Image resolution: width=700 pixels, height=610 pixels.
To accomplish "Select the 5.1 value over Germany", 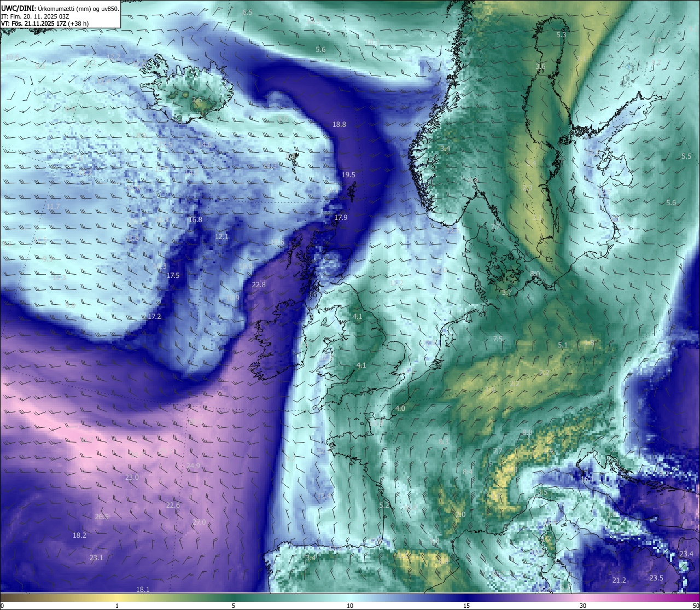I will click(x=563, y=345).
